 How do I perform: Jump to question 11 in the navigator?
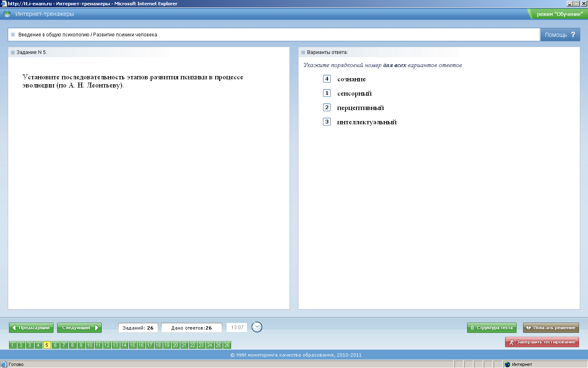pos(98,345)
